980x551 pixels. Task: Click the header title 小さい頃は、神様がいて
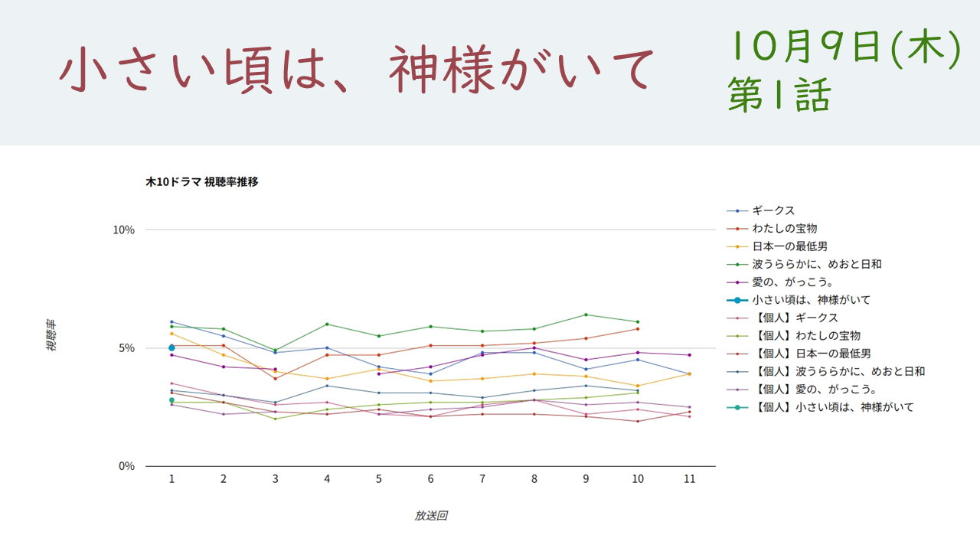pos(358,70)
